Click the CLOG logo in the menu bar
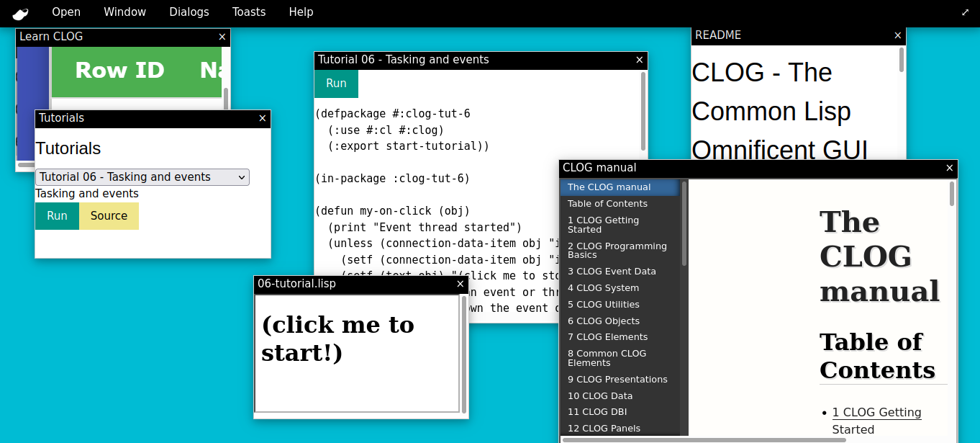The height and width of the screenshot is (443, 980). tap(19, 12)
